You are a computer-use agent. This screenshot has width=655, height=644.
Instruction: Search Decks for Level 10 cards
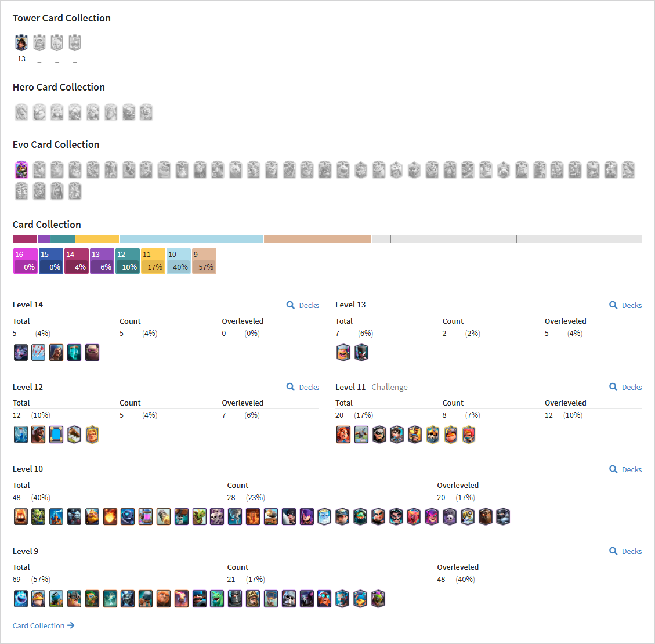(625, 469)
